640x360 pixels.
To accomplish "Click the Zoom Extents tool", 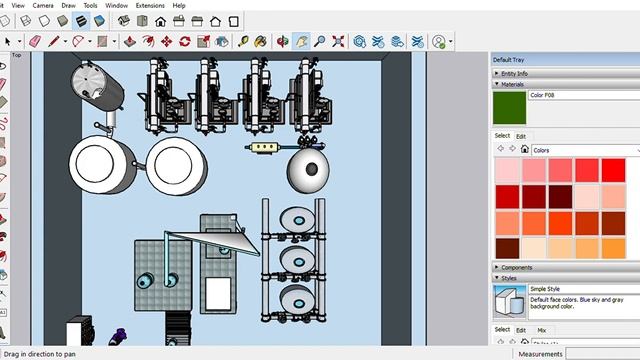I will [x=338, y=41].
